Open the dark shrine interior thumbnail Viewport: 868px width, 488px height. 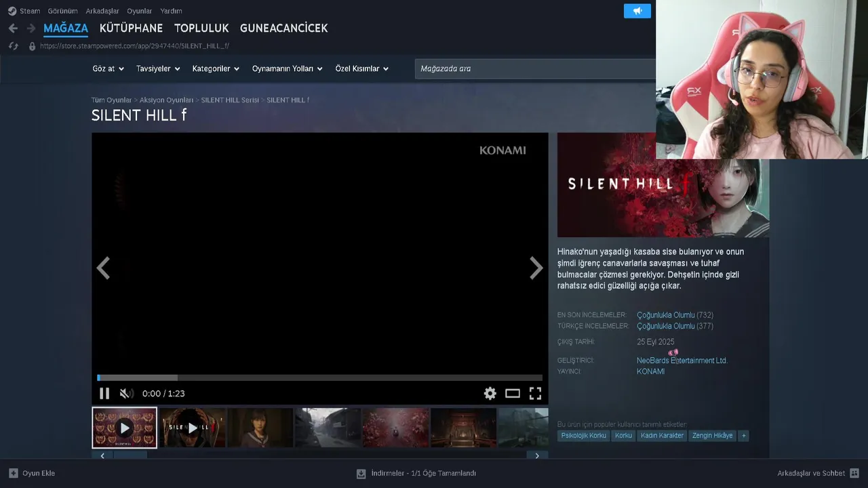coord(463,428)
